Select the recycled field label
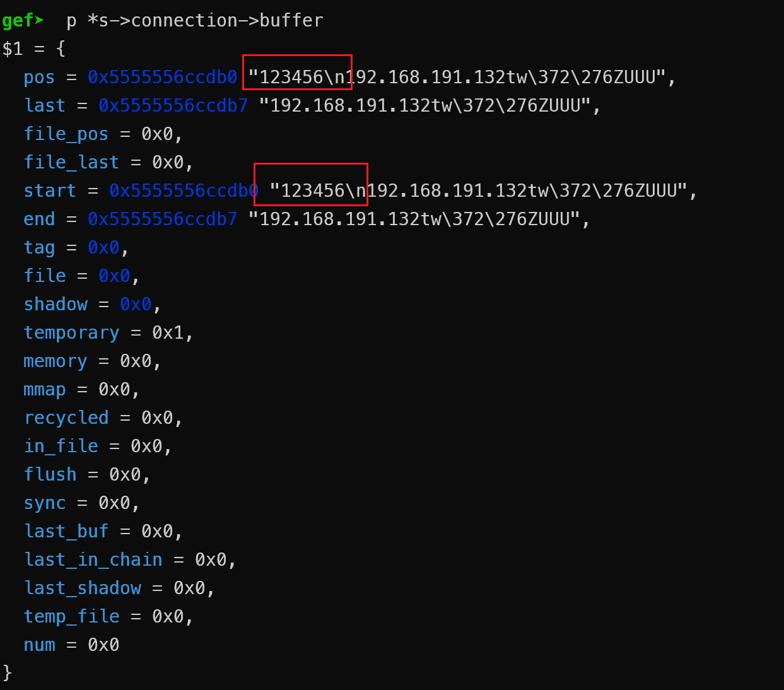This screenshot has width=784, height=690. coord(66,418)
